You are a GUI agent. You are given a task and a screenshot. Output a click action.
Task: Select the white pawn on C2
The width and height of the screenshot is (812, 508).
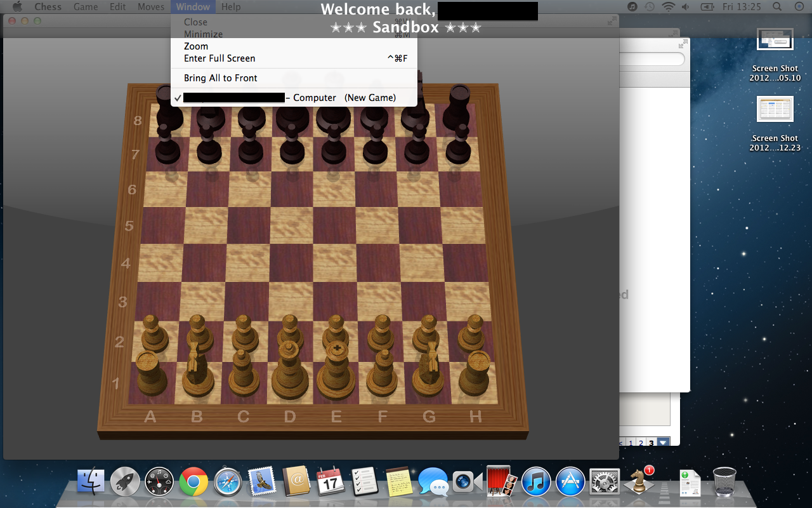coord(244,333)
